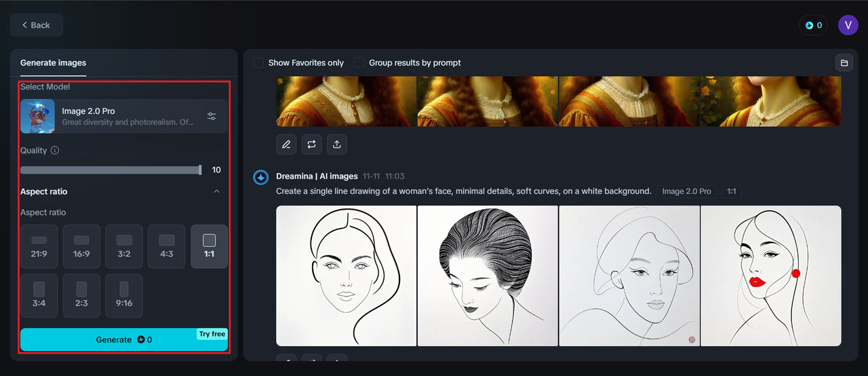Choose the 9:16 aspect ratio
The image size is (868, 376).
click(x=124, y=295)
